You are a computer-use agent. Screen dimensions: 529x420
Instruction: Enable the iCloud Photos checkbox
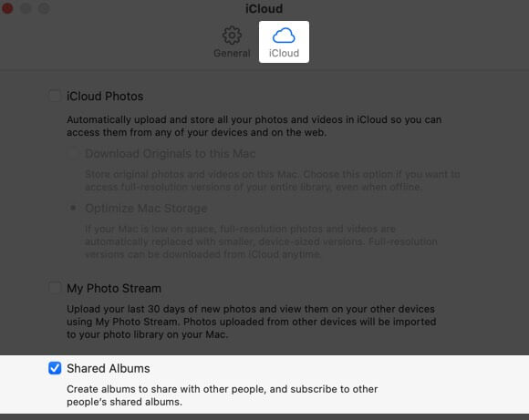point(55,96)
